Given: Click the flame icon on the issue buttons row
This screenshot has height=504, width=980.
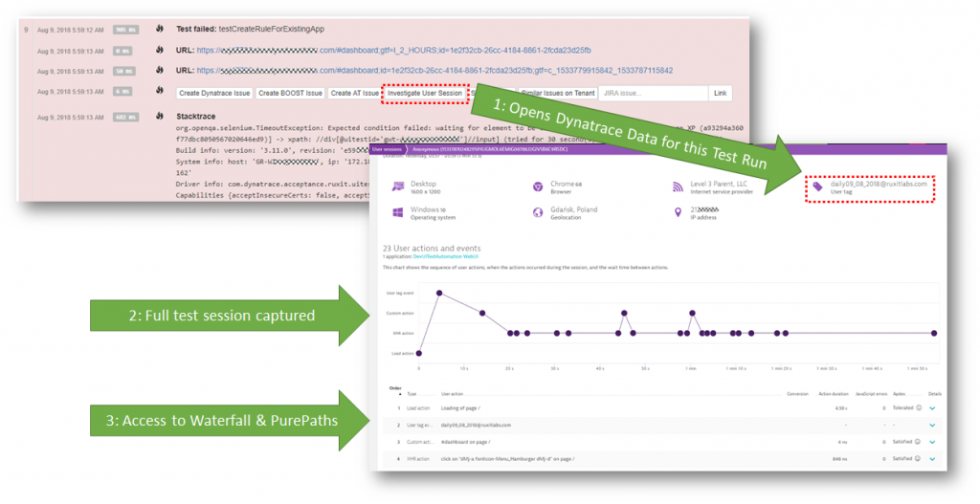Looking at the screenshot, I should tap(160, 91).
